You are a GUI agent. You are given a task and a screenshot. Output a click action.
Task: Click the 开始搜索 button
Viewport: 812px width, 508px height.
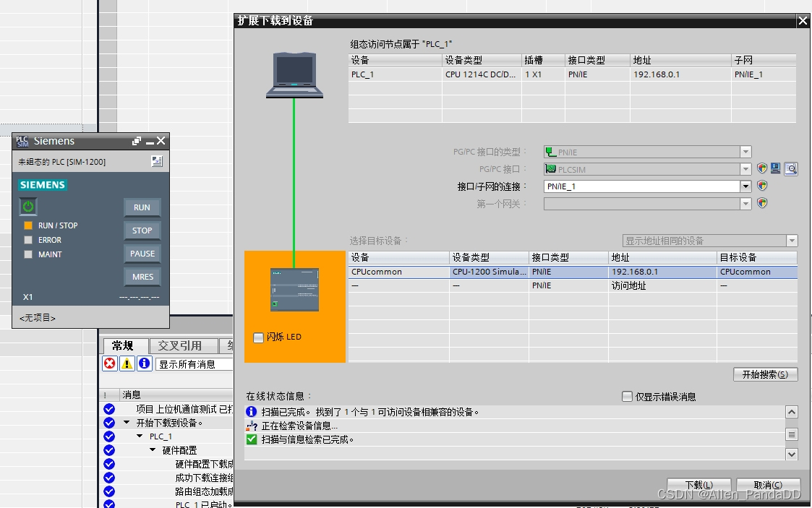tap(766, 374)
